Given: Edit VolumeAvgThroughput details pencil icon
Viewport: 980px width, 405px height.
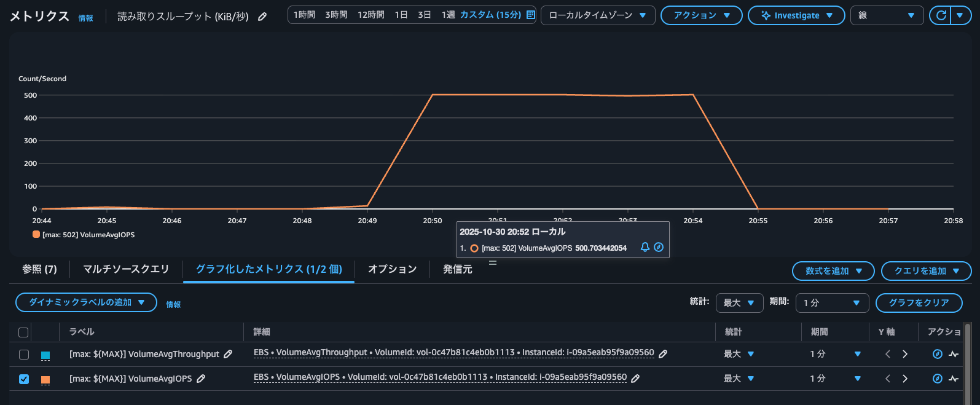Looking at the screenshot, I should [x=663, y=354].
